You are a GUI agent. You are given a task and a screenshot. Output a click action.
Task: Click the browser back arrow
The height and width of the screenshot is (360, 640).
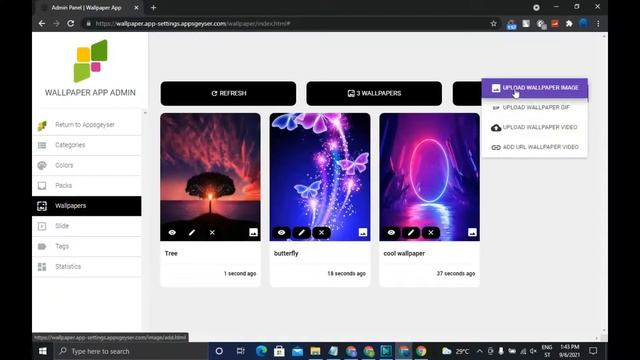pos(42,24)
